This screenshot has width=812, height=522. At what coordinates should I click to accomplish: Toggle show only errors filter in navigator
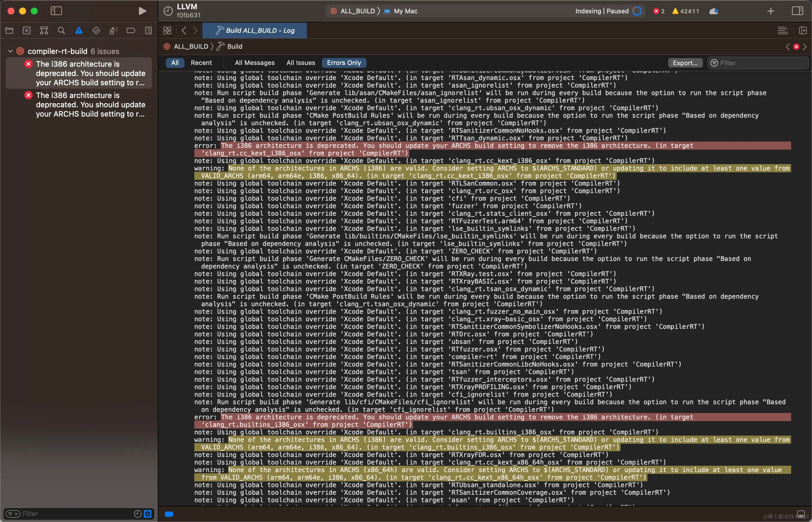[x=148, y=514]
